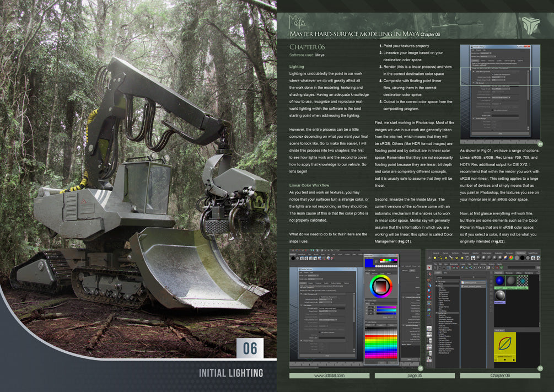Click the checker particle texture swatch in Hypershade

coord(522,281)
